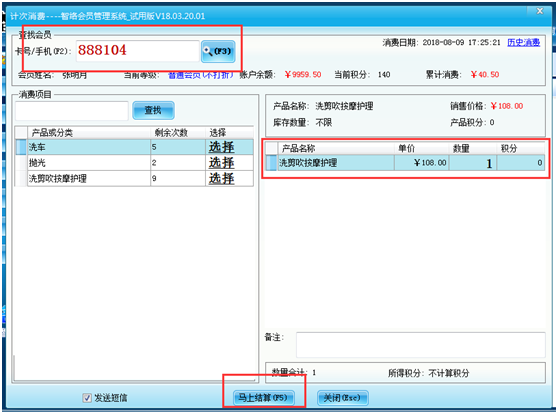Click the card number field showing 888104
Screen dimensions: 558x414
(137, 51)
